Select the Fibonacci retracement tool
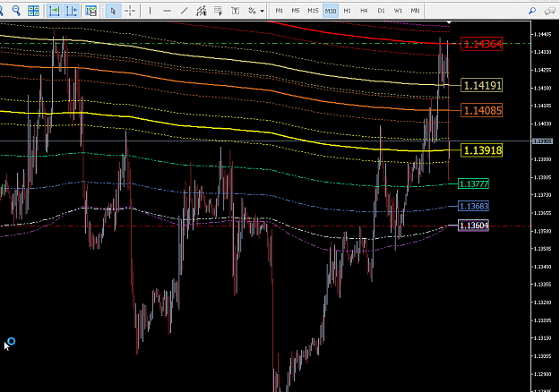This screenshot has height=392, width=560. [218, 11]
